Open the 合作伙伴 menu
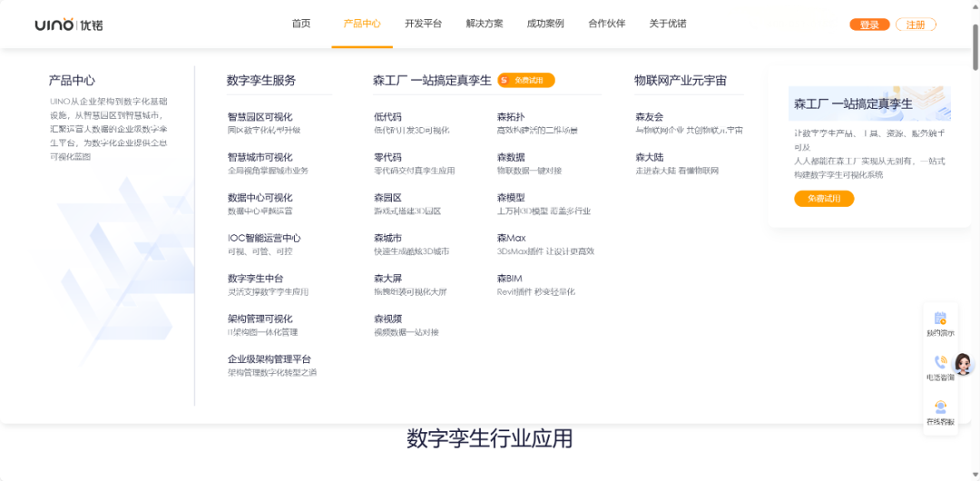This screenshot has height=481, width=980. pyautogui.click(x=606, y=24)
